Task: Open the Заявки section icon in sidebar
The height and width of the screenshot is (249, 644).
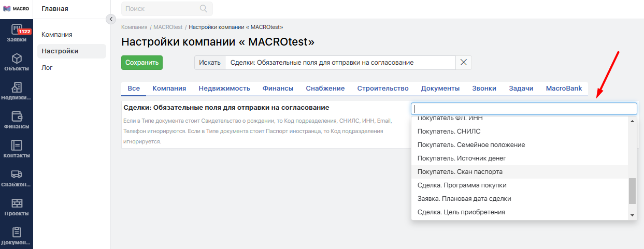Action: tap(17, 30)
